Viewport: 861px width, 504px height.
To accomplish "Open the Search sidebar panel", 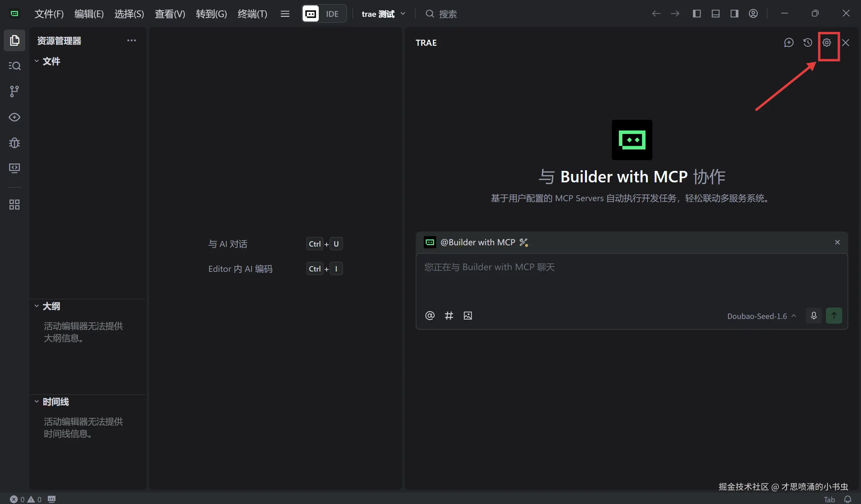I will (x=14, y=66).
